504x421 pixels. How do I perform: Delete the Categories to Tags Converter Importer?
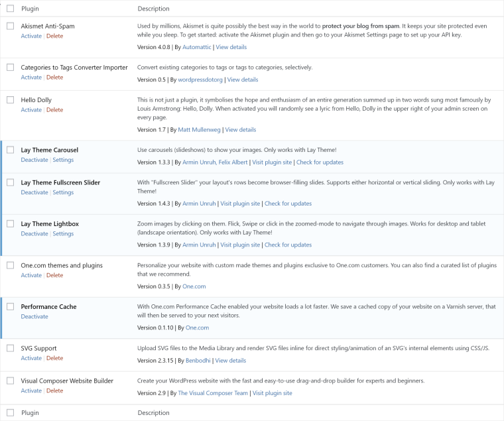coord(54,77)
